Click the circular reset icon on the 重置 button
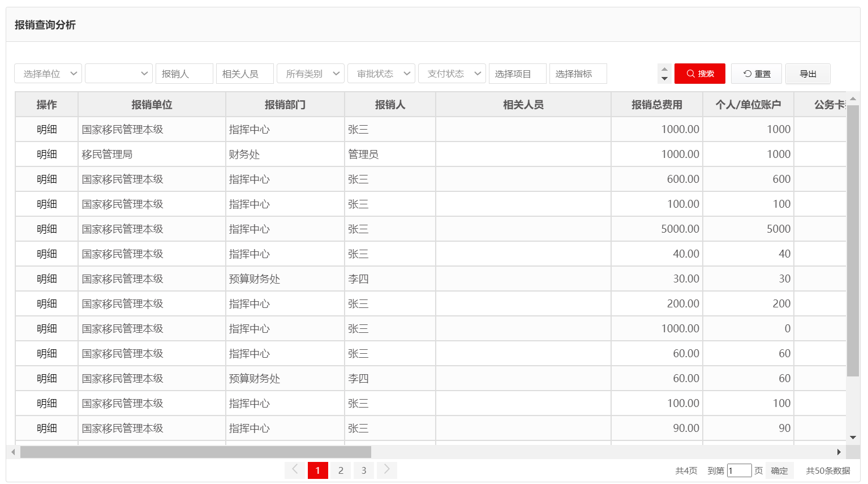Image resolution: width=868 pixels, height=484 pixels. [x=747, y=73]
